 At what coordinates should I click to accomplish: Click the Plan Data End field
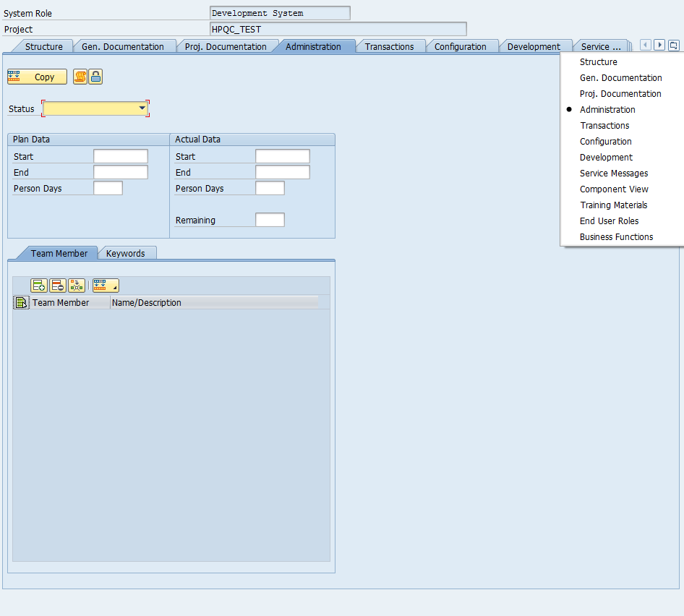[x=121, y=172]
